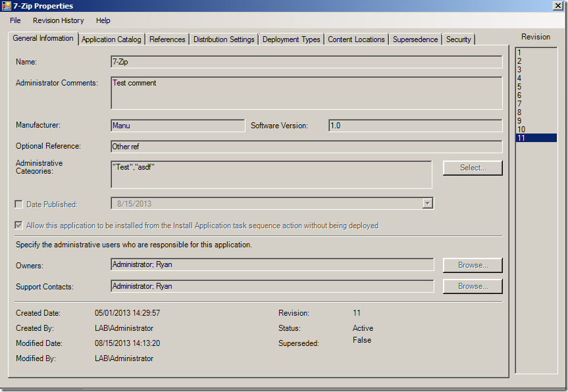Click the Administrative Categories box

click(x=271, y=174)
